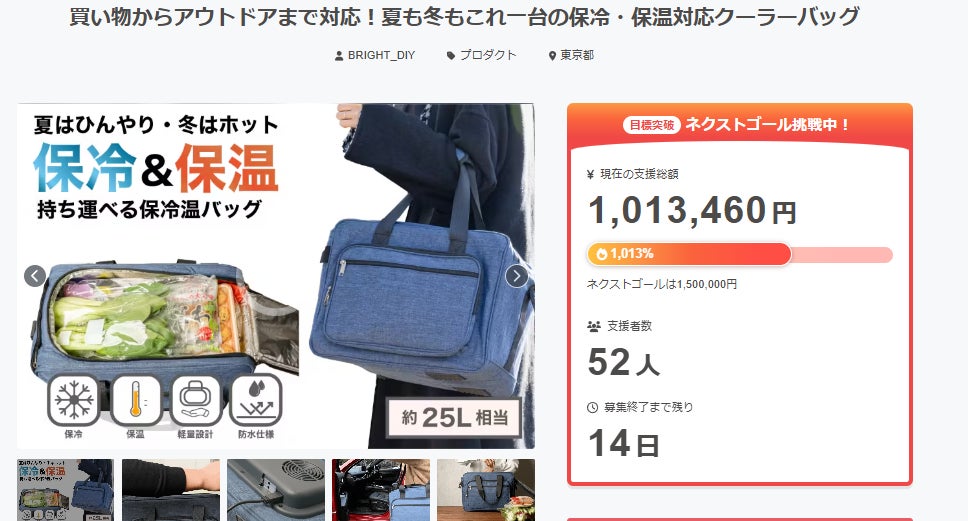Viewport: 968px width, 521px height.
Task: Show the previous slide with left arrow
Action: tap(35, 276)
